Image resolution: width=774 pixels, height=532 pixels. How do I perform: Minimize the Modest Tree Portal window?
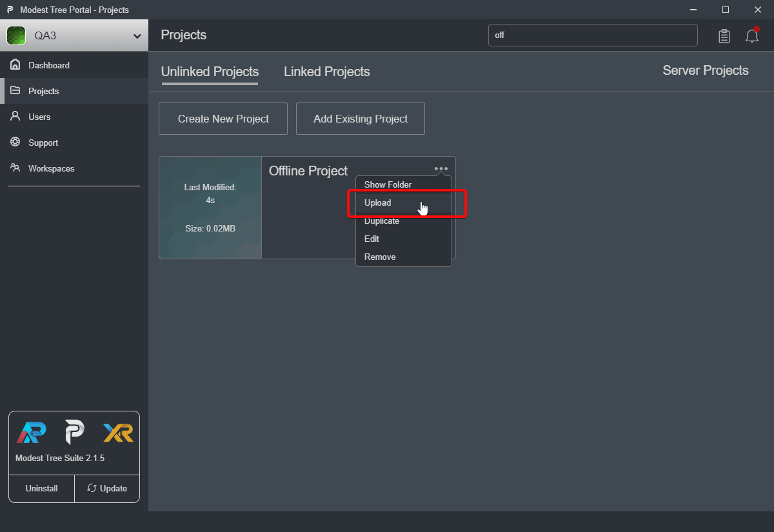[693, 10]
